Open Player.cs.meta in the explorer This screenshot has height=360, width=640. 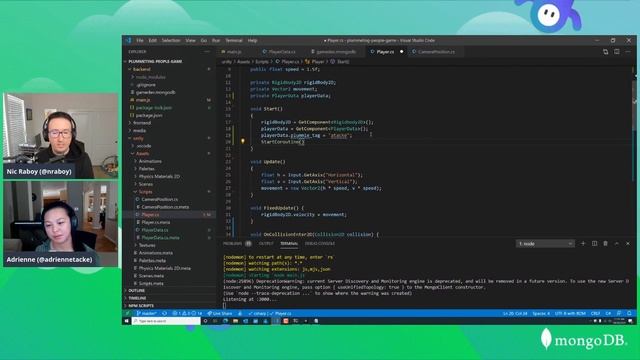pyautogui.click(x=156, y=222)
